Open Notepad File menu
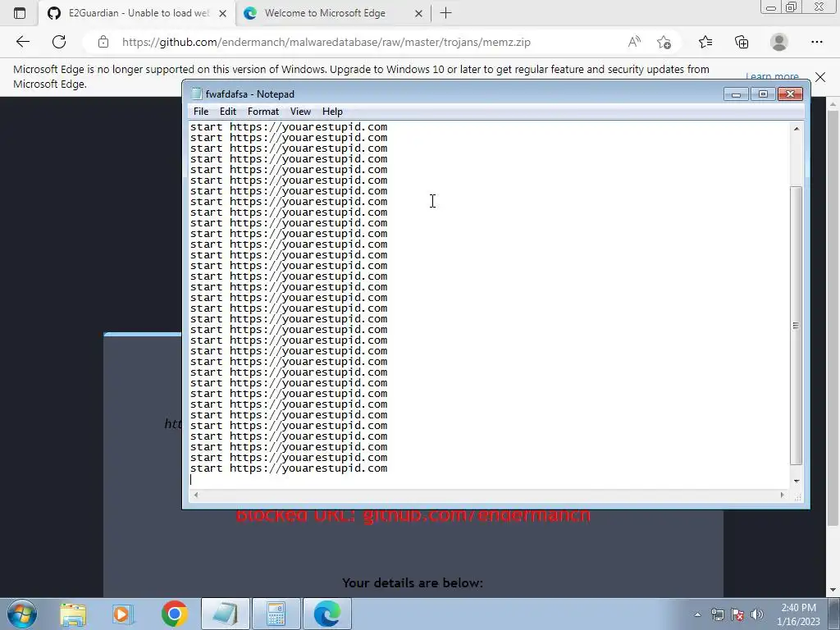 [201, 112]
